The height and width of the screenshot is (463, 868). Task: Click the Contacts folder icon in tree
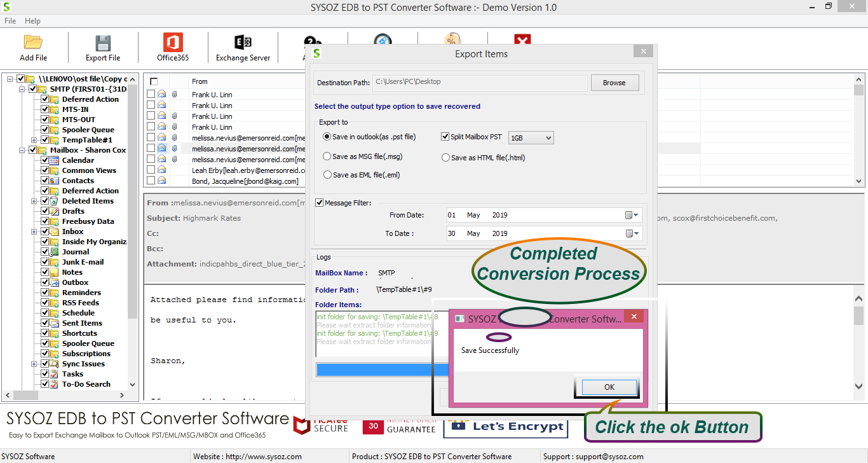[x=54, y=181]
